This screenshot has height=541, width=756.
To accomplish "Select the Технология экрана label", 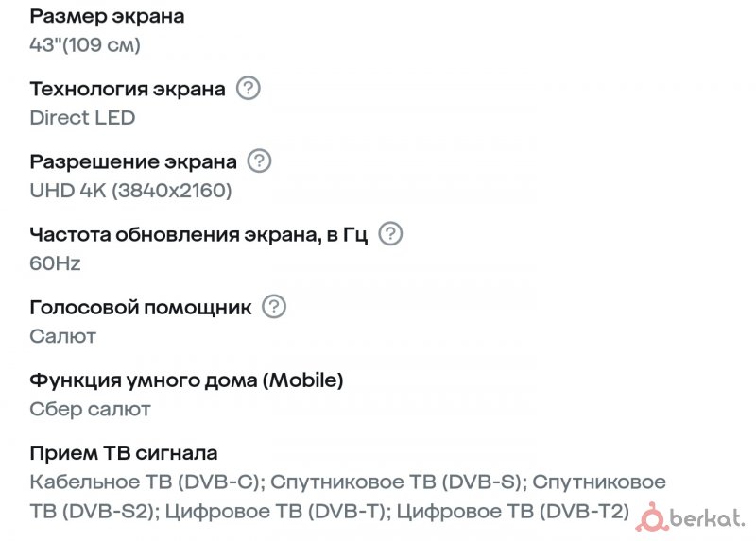I will coord(128,90).
